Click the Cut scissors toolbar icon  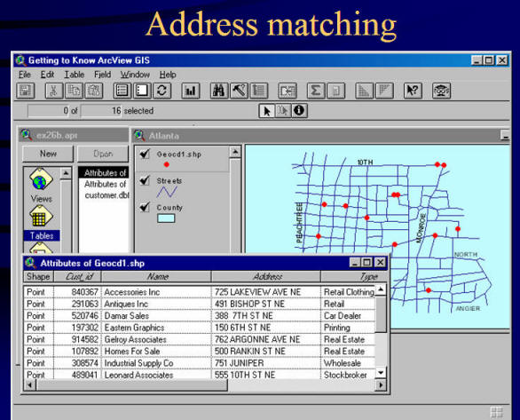click(54, 91)
